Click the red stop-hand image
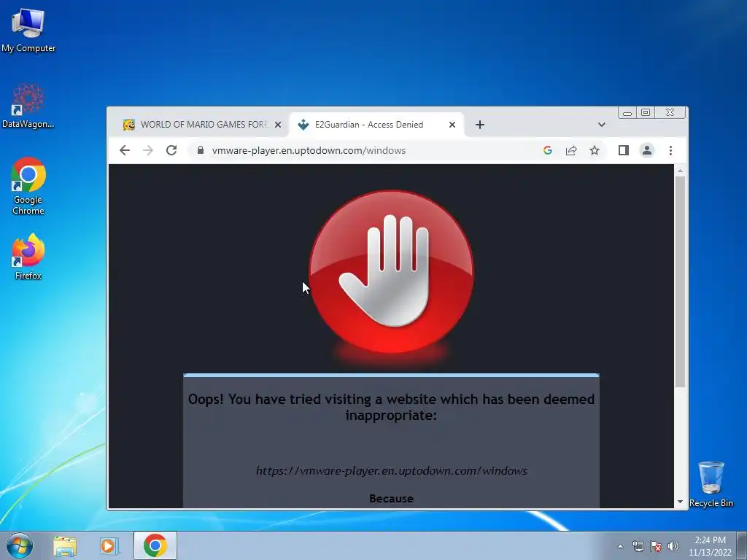This screenshot has height=560, width=747. (391, 273)
